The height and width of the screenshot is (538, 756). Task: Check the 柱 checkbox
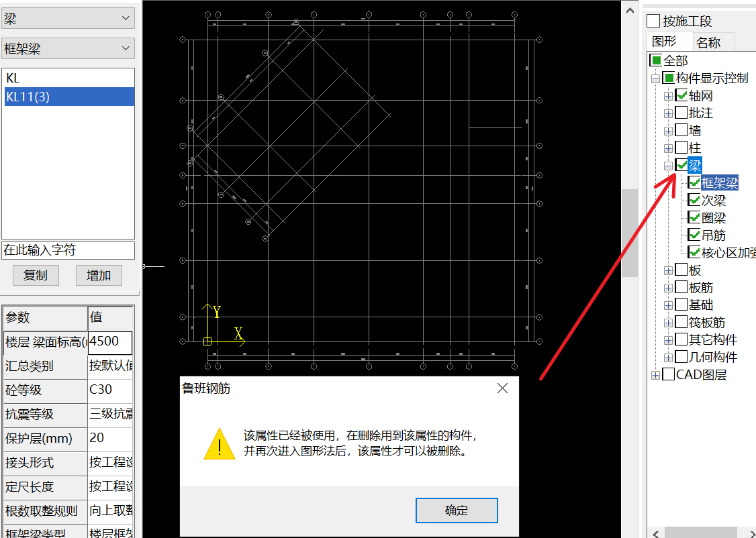click(x=681, y=148)
